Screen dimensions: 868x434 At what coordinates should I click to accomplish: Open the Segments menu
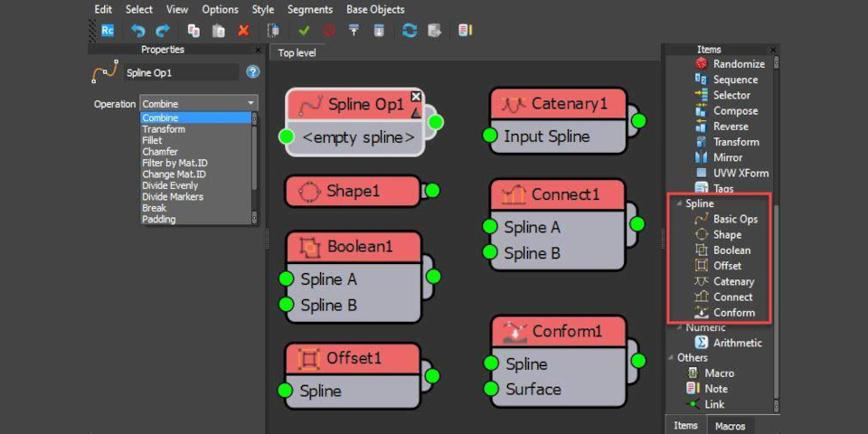click(310, 9)
